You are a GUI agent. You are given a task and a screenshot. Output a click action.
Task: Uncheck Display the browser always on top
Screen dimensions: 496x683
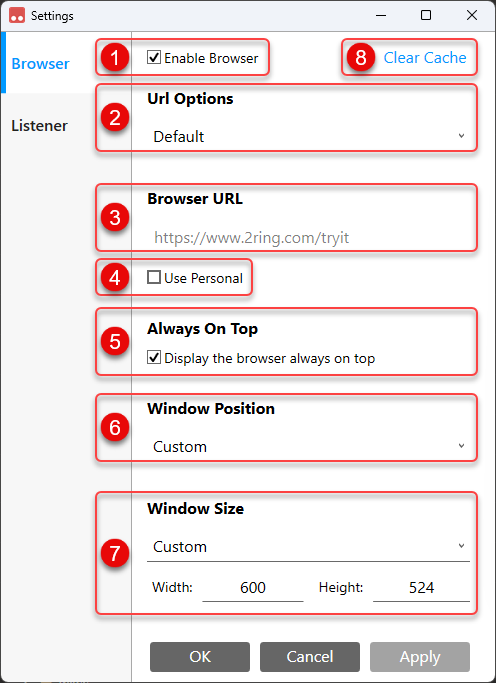(154, 358)
